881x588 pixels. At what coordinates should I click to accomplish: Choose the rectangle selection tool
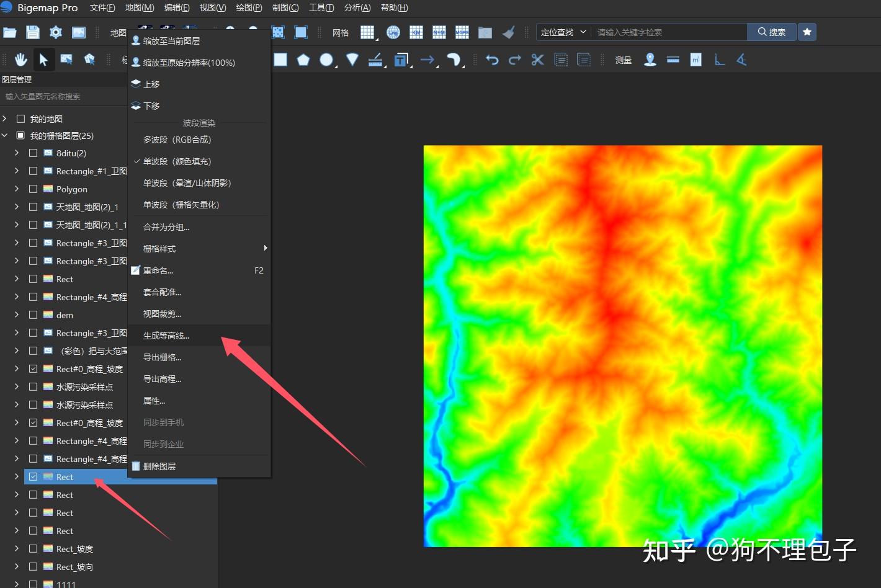click(66, 60)
